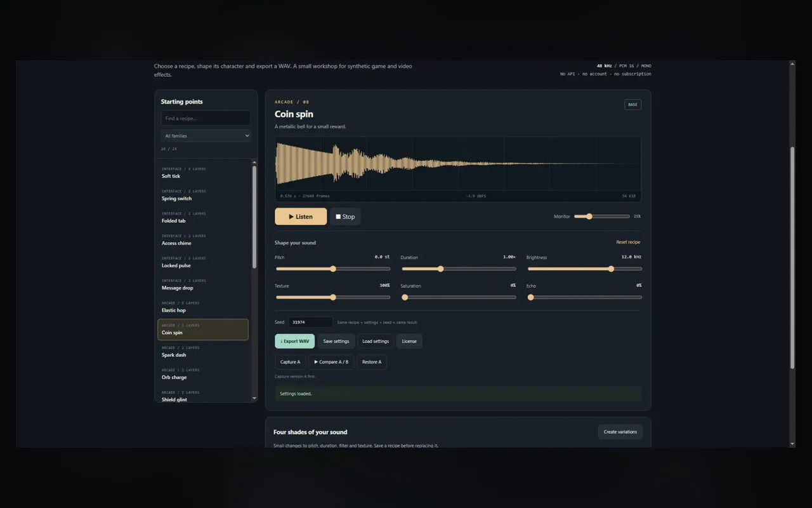Select the Soft tick recipe
812x508 pixels.
pyautogui.click(x=203, y=173)
